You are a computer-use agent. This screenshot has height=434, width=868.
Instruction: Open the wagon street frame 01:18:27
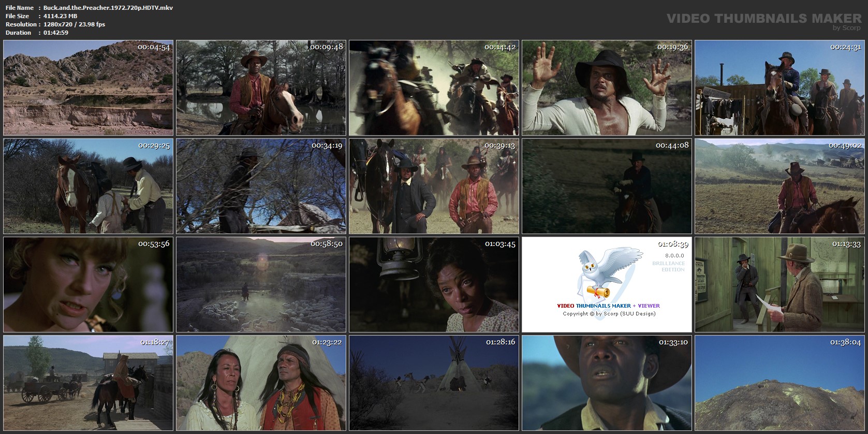(88, 383)
